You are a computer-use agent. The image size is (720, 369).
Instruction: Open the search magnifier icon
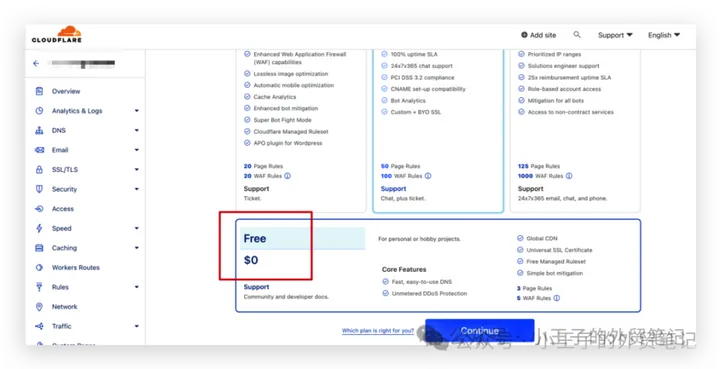(x=577, y=34)
